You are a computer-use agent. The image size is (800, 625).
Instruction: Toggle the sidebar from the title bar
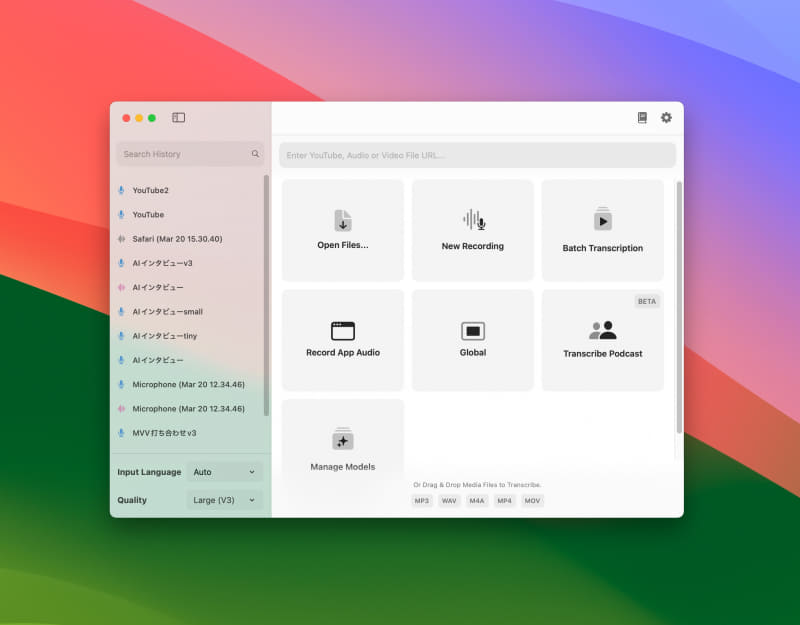point(177,117)
